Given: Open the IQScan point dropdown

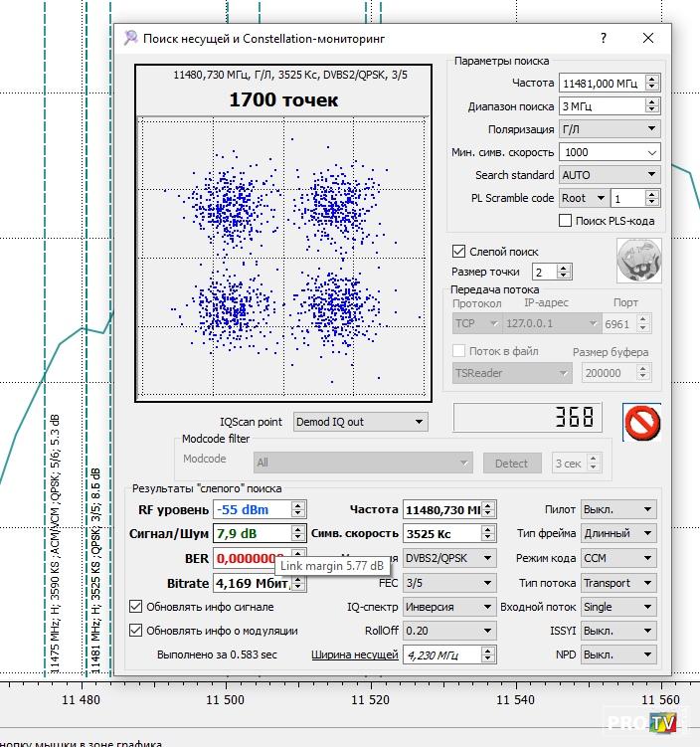Looking at the screenshot, I should [x=360, y=422].
